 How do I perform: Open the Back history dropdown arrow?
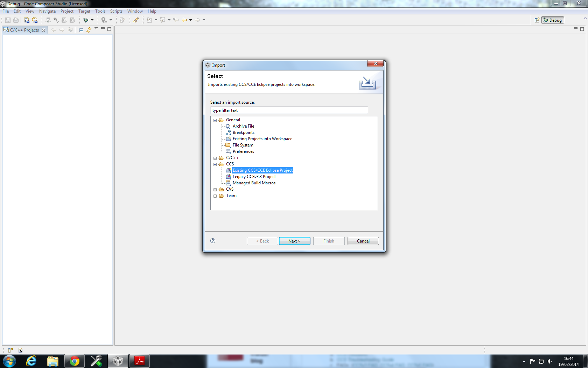[190, 20]
